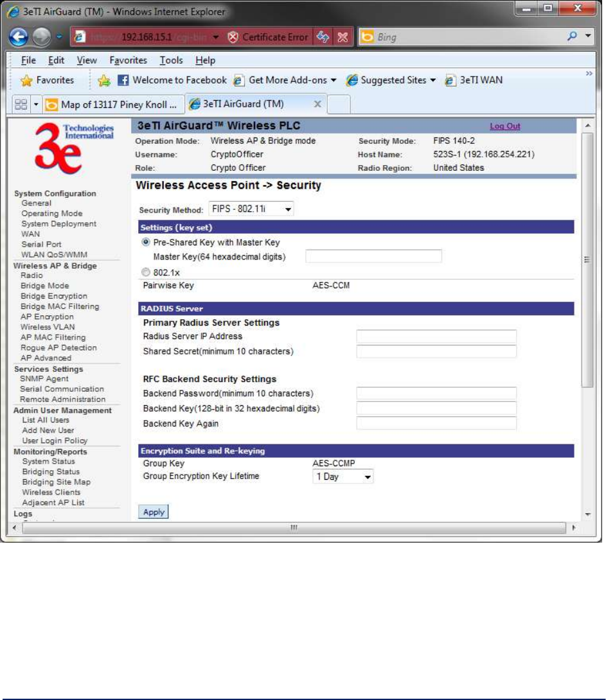Image resolution: width=606 pixels, height=700 pixels.
Task: Click the page icon in address bar
Action: pos(80,37)
